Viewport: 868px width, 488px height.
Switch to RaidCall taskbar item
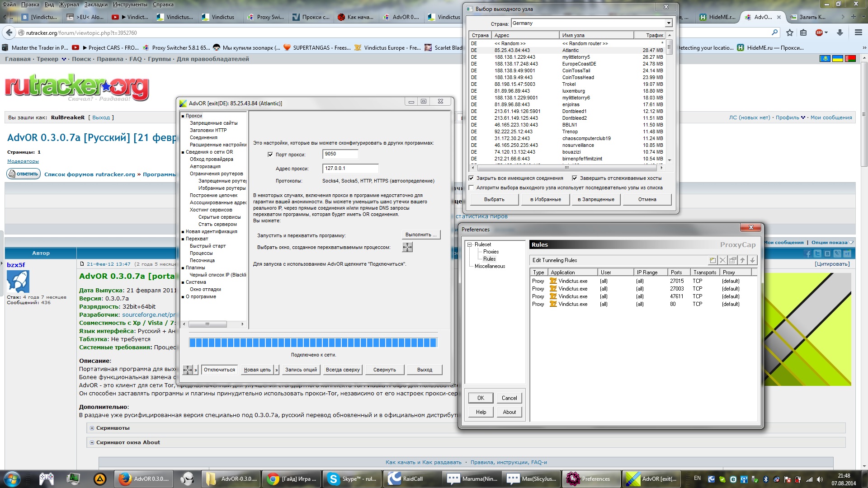(x=413, y=479)
